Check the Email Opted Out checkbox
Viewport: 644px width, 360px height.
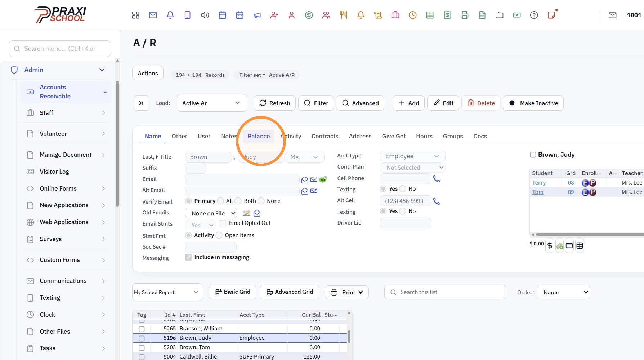(x=223, y=223)
